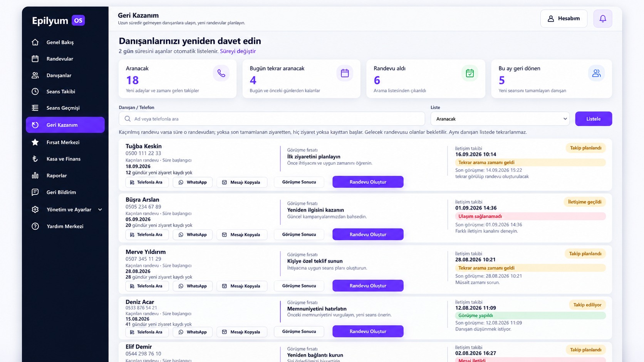Click the Süreyi değiştir link
Image resolution: width=644 pixels, height=362 pixels.
(x=238, y=51)
